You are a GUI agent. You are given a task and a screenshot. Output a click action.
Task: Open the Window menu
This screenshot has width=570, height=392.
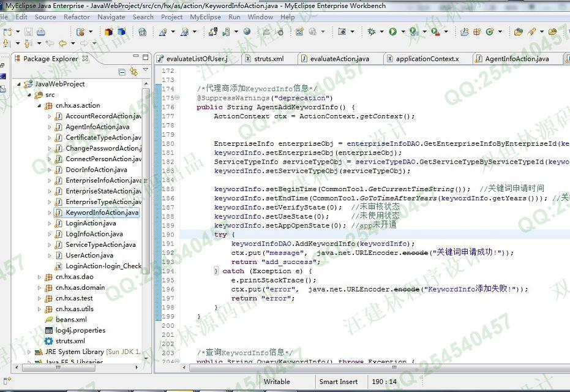point(260,17)
